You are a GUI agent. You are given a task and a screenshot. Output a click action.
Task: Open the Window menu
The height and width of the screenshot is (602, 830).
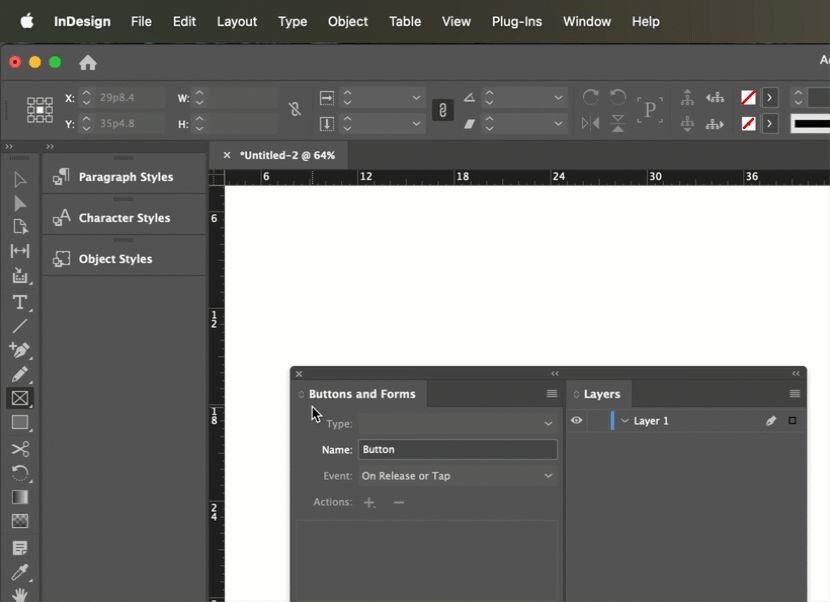[x=587, y=22]
